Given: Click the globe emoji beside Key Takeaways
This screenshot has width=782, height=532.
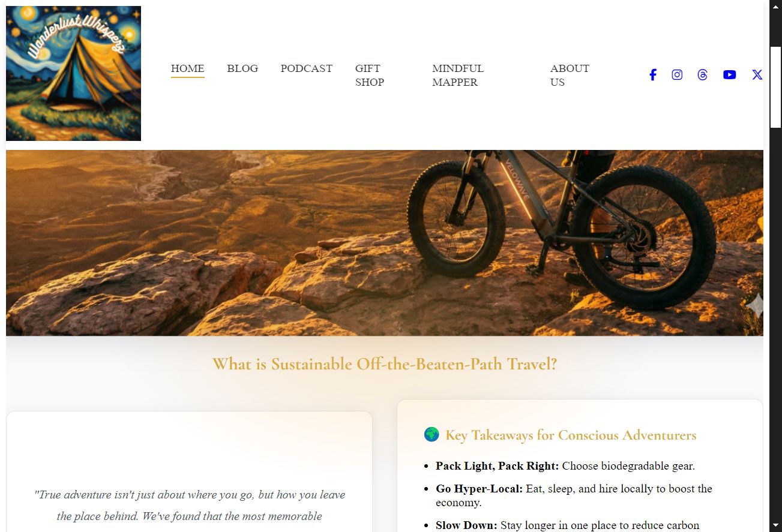Looking at the screenshot, I should 432,434.
